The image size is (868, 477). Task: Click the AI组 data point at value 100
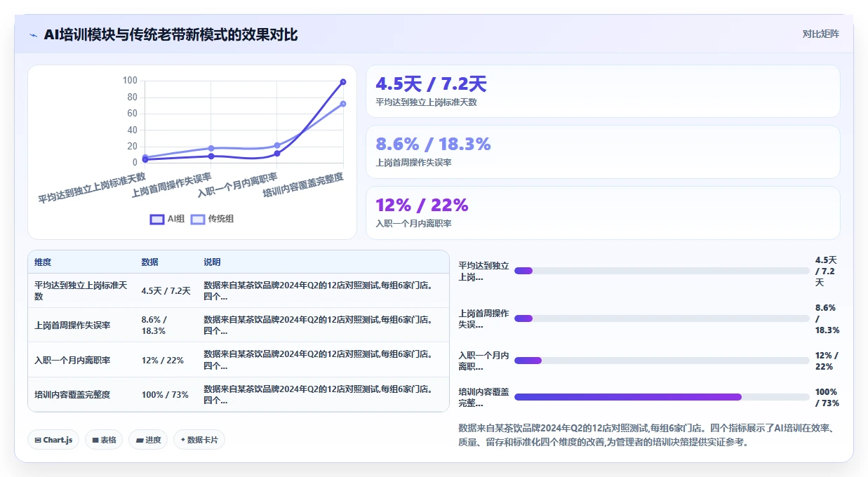point(343,81)
